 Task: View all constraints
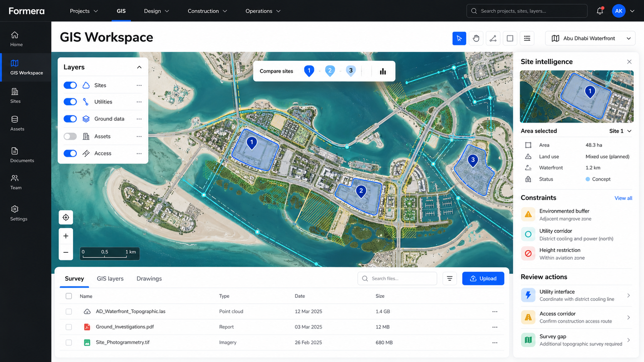(x=623, y=198)
